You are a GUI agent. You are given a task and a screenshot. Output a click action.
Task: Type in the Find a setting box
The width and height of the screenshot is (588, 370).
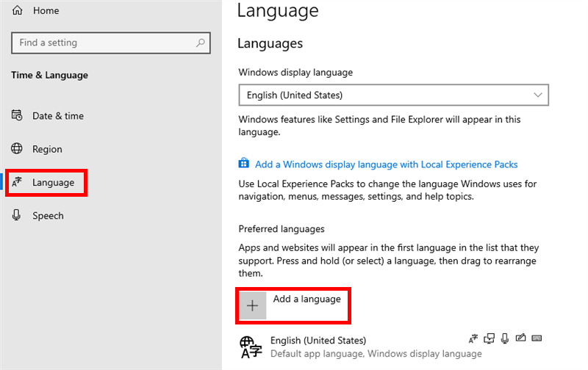tap(103, 43)
